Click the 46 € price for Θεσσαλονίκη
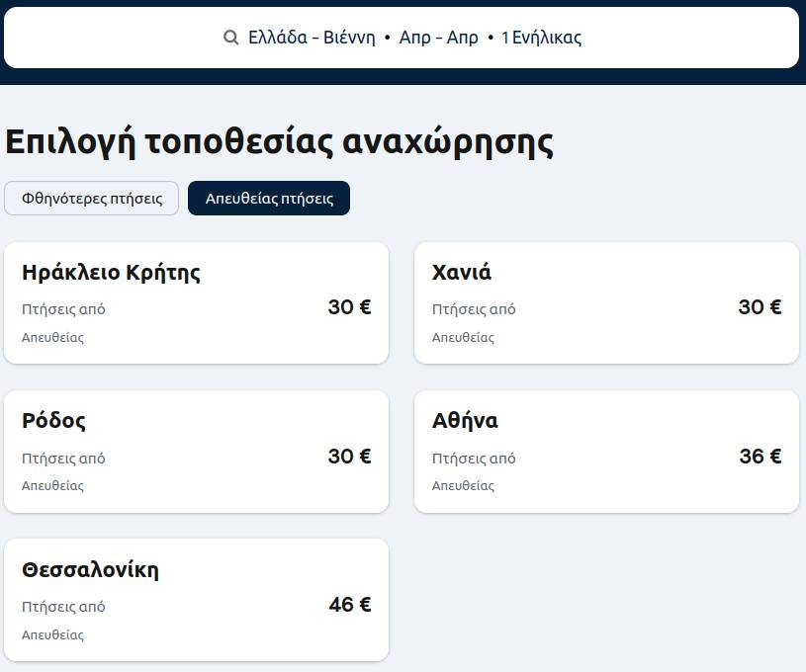806x672 pixels. (x=350, y=605)
